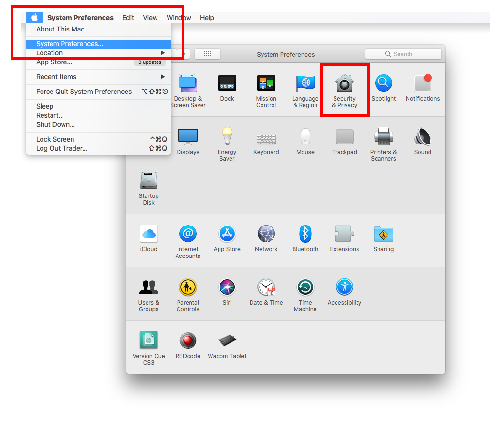Open Displays preferences
Viewport: 504px width, 421px height.
[188, 141]
